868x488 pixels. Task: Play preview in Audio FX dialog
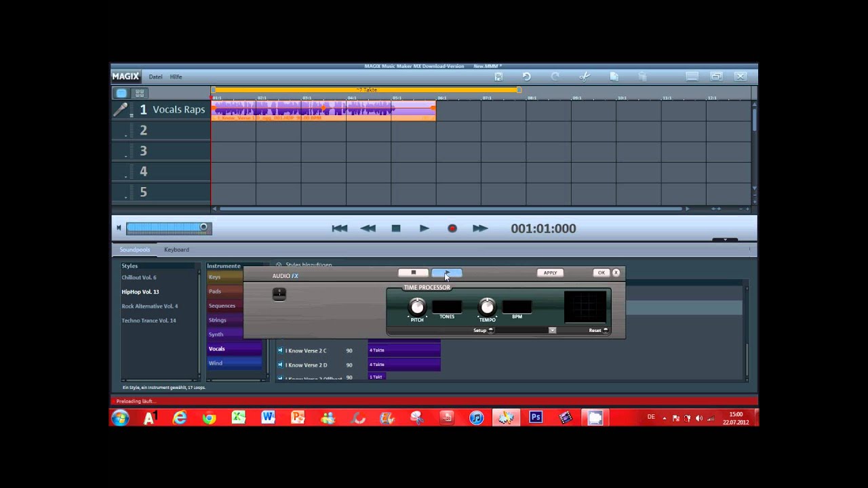pos(447,272)
